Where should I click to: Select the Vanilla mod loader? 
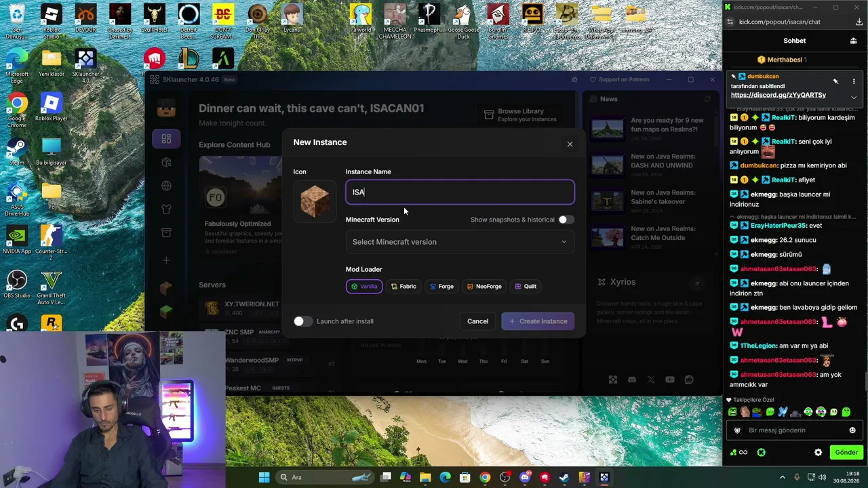pos(364,287)
